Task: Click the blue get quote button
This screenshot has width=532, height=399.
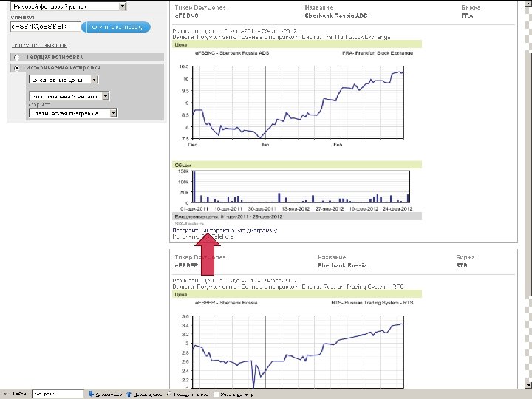Action: (116, 27)
